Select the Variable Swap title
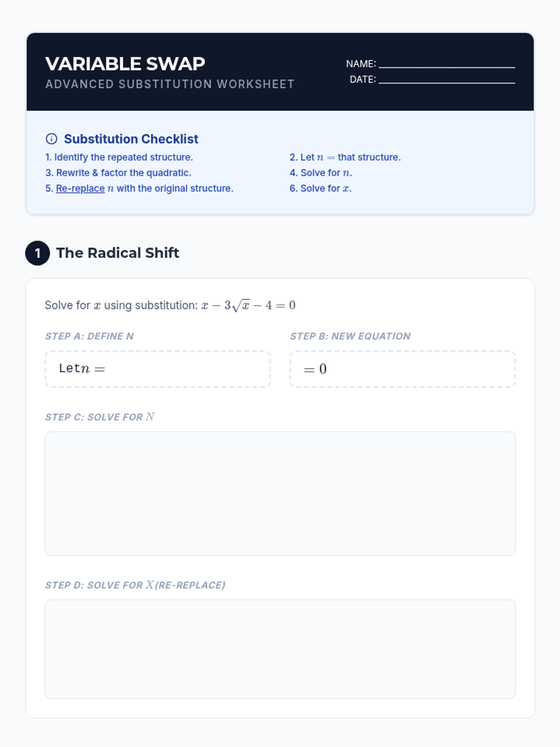 pyautogui.click(x=125, y=64)
